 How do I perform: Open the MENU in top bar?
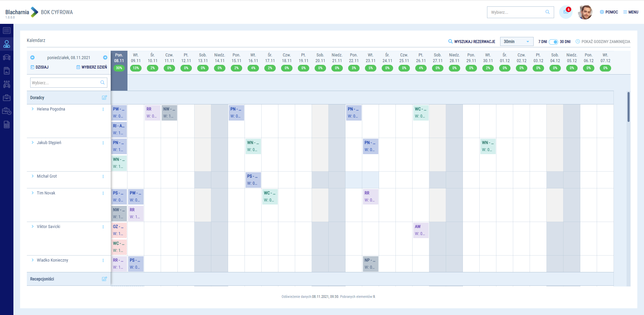point(631,12)
